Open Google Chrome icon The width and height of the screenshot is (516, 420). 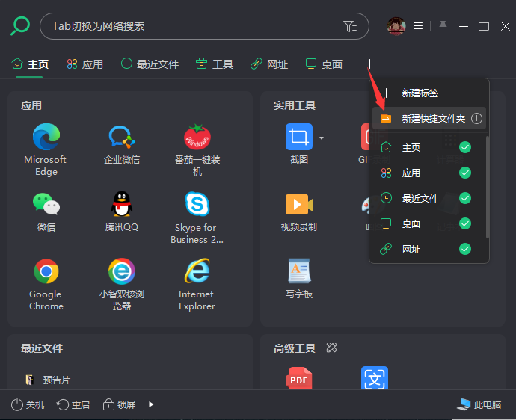pos(46,271)
